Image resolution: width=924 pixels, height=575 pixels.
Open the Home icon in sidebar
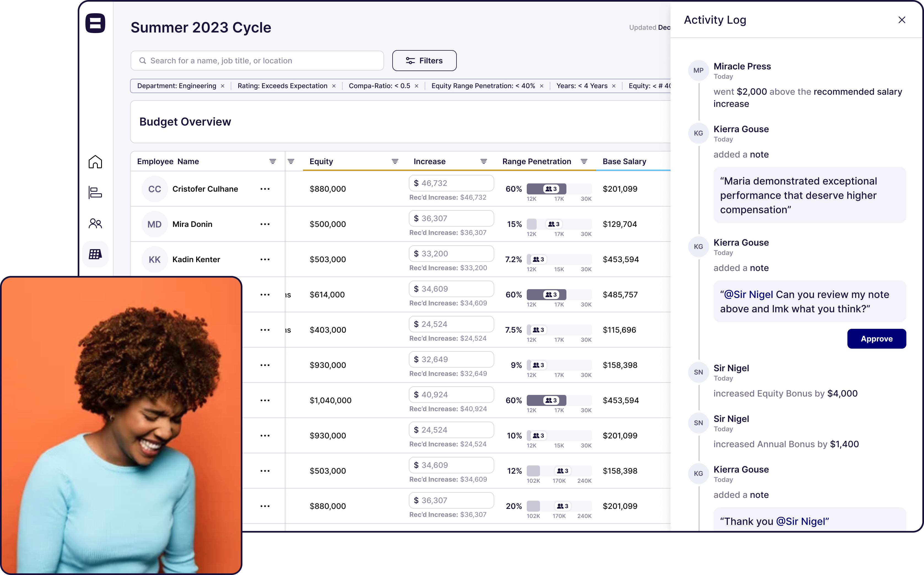pos(95,162)
